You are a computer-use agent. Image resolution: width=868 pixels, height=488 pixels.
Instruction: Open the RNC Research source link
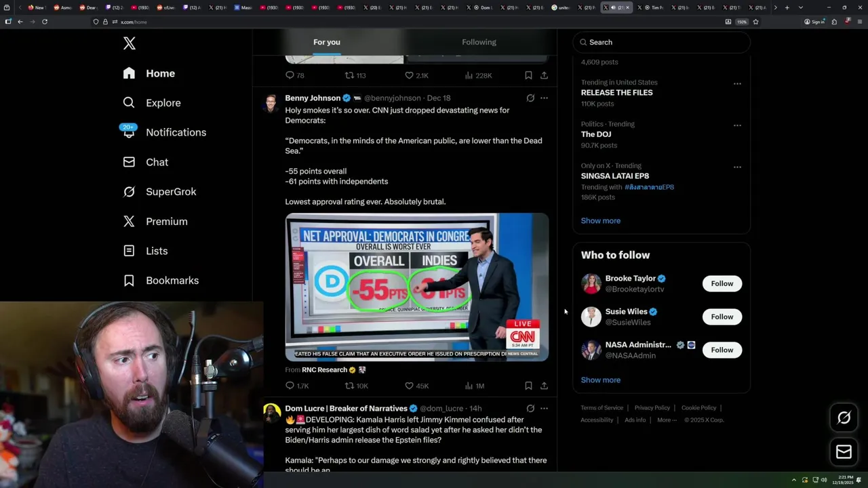click(x=324, y=370)
